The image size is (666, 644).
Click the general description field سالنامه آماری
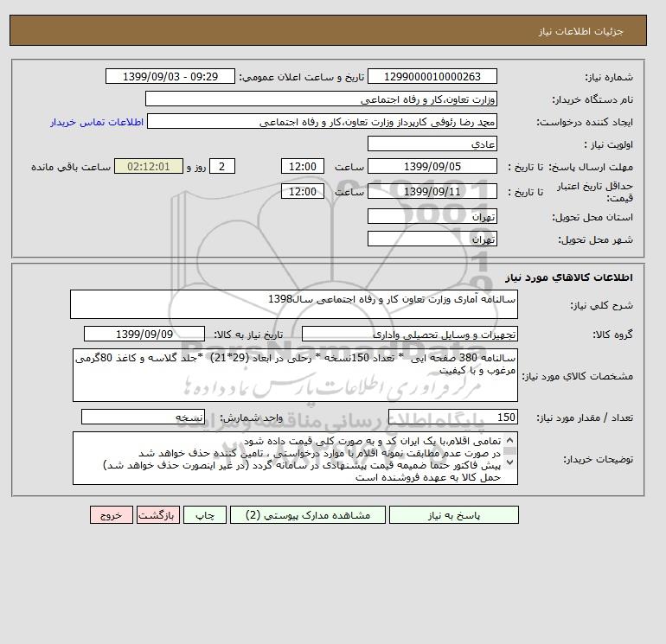pos(294,304)
